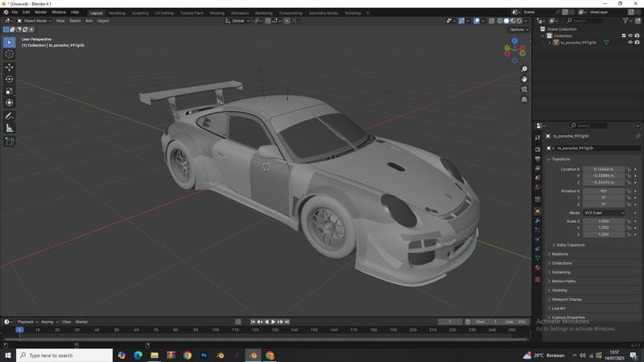Expand the Motion Paths panel

pyautogui.click(x=562, y=281)
